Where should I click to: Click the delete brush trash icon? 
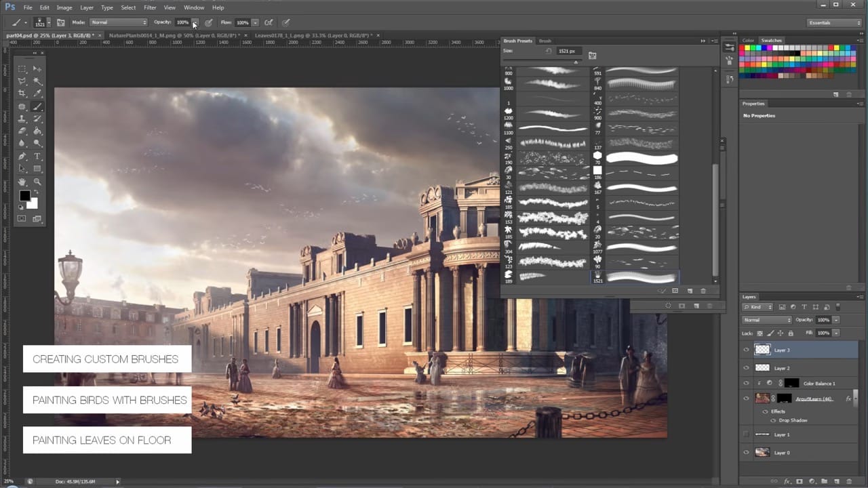pos(703,291)
